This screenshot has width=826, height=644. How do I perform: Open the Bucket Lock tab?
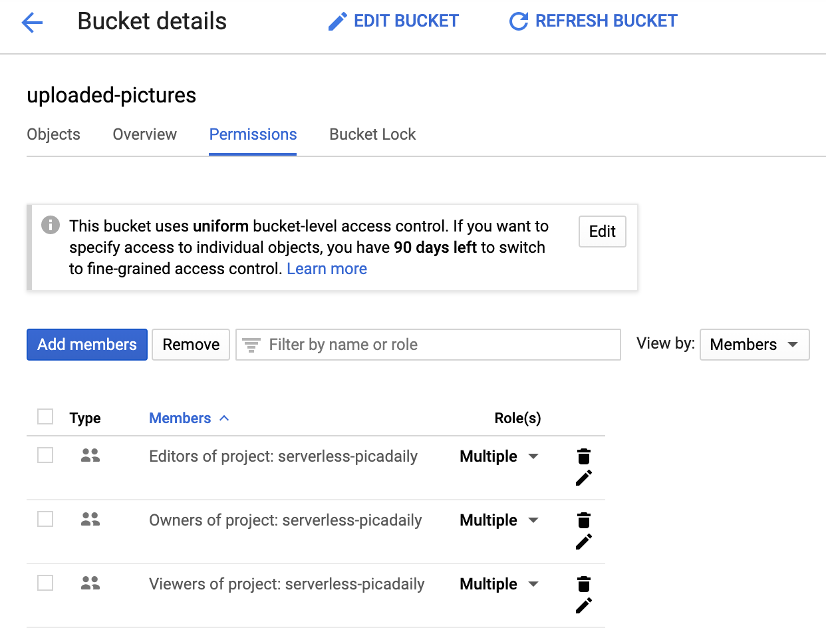(372, 134)
